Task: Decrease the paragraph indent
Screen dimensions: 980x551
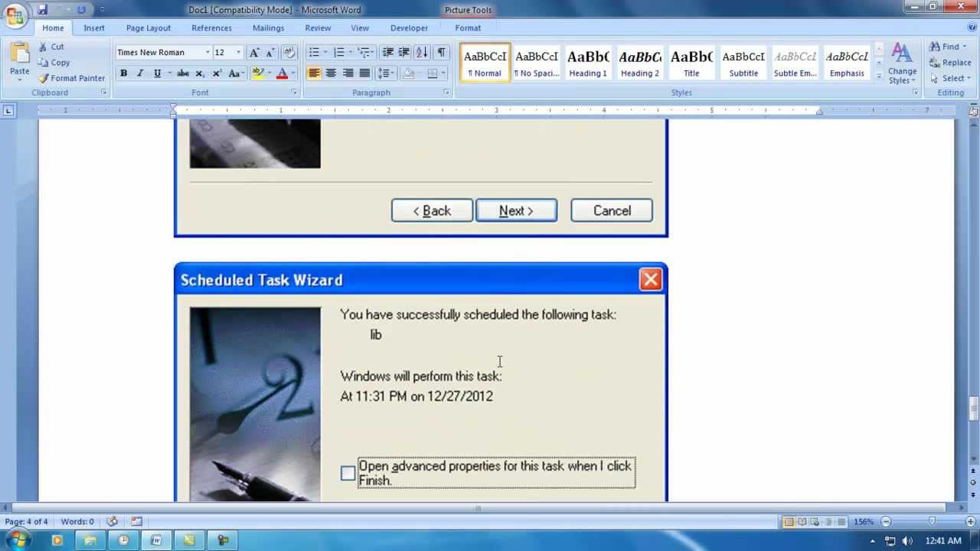Action: pos(387,52)
